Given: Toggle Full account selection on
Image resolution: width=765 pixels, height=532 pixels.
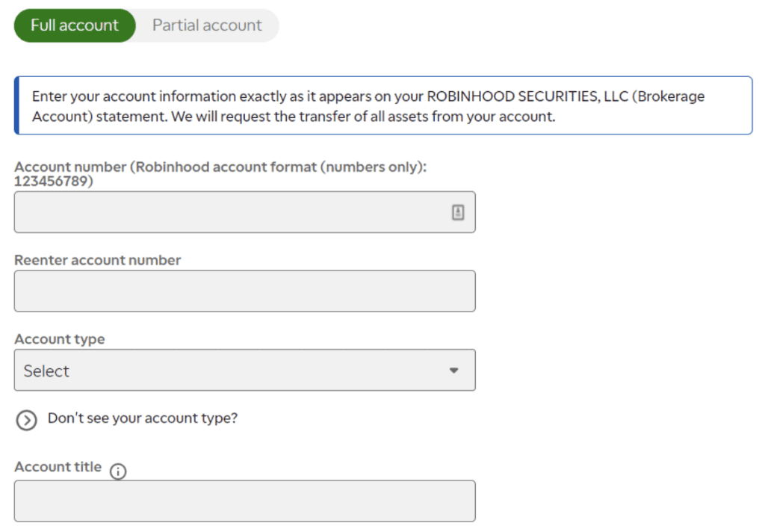Looking at the screenshot, I should [x=74, y=25].
